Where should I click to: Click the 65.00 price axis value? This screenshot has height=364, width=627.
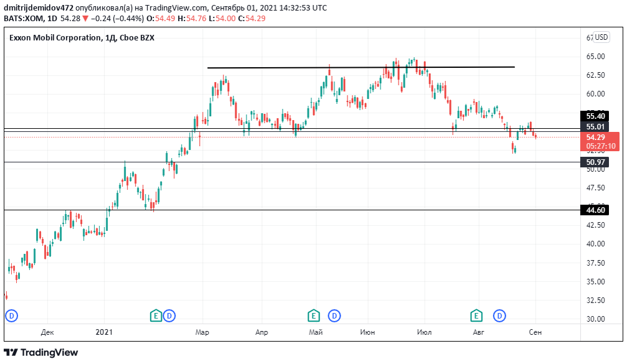pos(595,57)
